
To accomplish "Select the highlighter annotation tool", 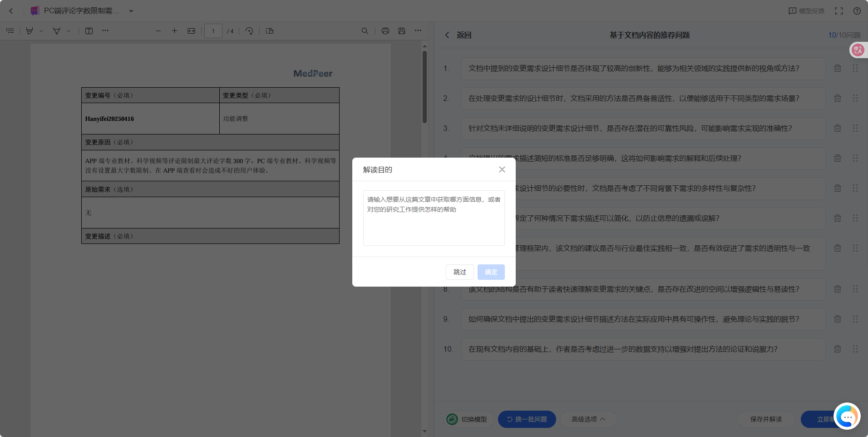I will point(29,30).
